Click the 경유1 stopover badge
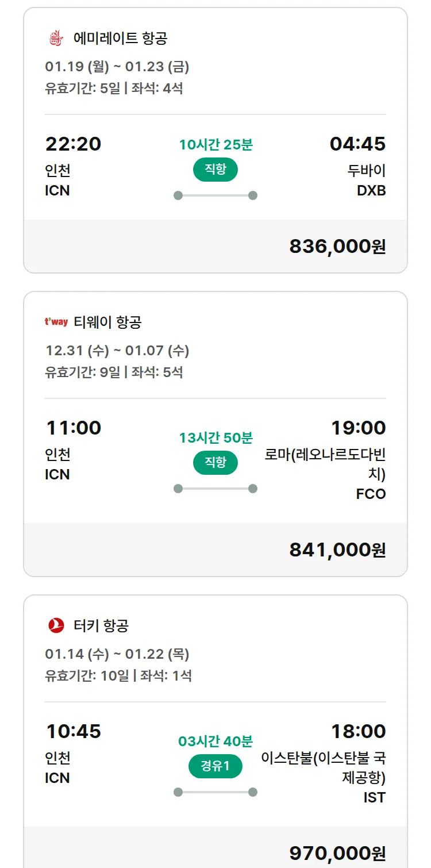431x868 pixels. coord(215,766)
